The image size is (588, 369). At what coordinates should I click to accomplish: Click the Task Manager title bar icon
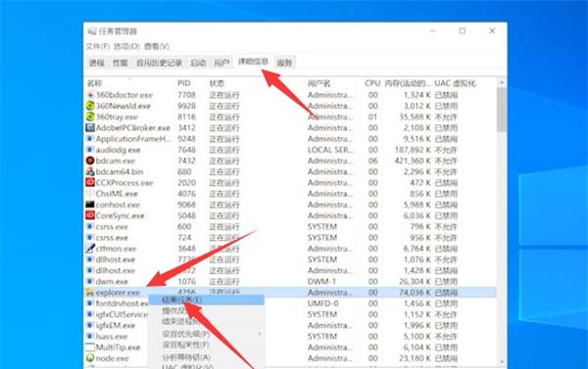[x=92, y=31]
